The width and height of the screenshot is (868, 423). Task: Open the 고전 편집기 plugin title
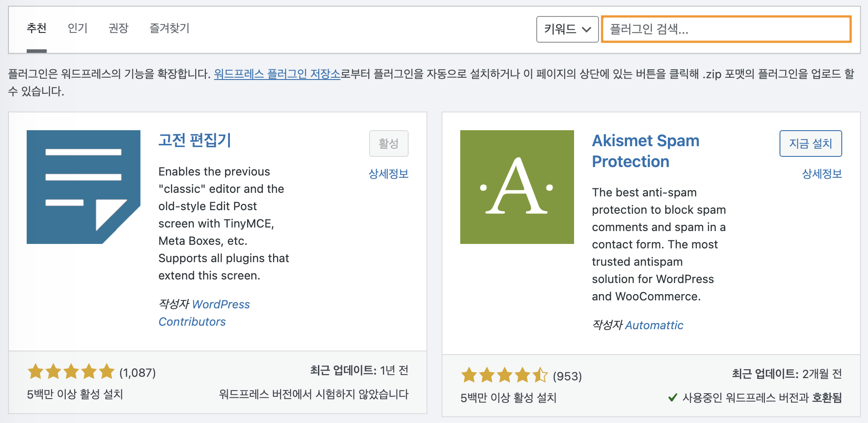[x=195, y=140]
